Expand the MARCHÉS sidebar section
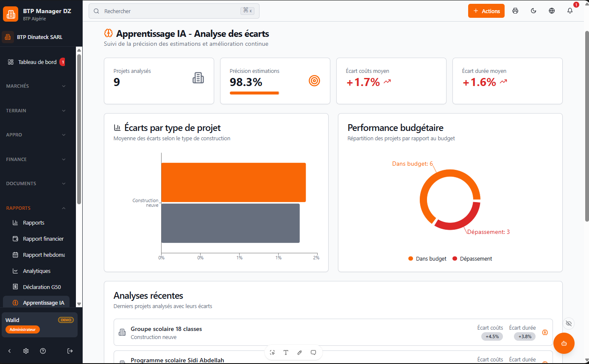589x364 pixels. pos(36,86)
